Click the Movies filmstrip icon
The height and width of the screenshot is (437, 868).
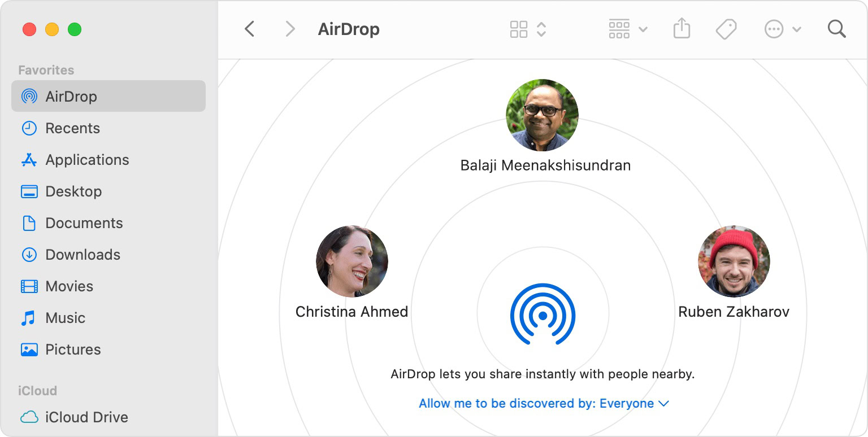coord(29,286)
